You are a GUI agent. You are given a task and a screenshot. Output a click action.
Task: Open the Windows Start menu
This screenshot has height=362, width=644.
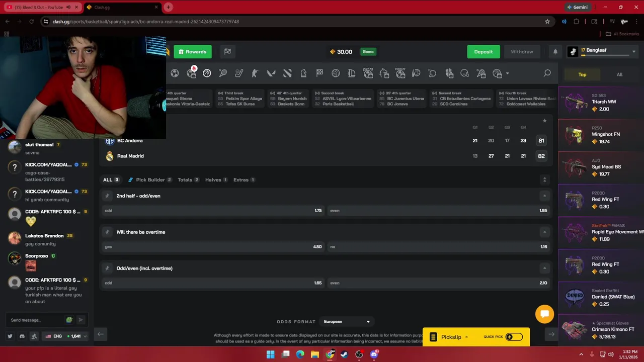point(270,354)
